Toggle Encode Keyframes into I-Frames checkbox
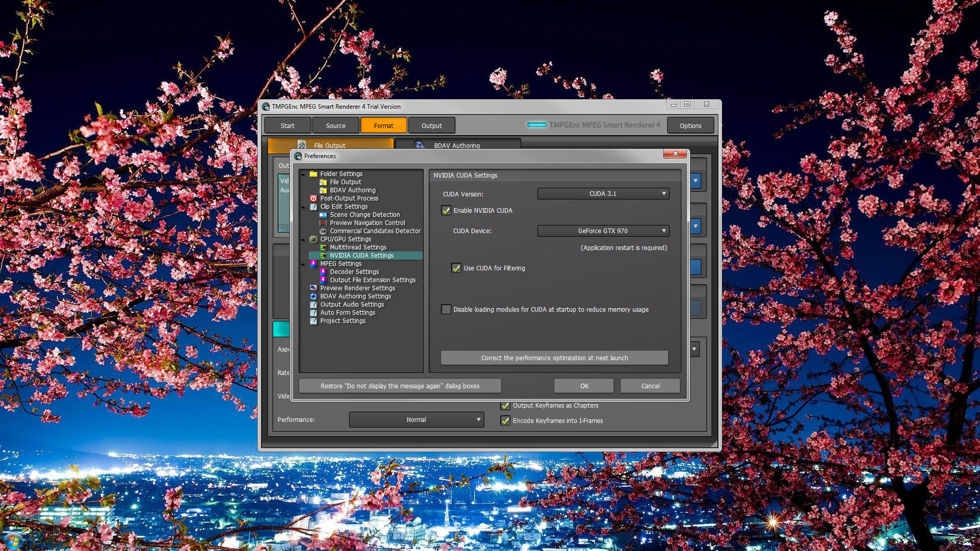 pyautogui.click(x=505, y=421)
